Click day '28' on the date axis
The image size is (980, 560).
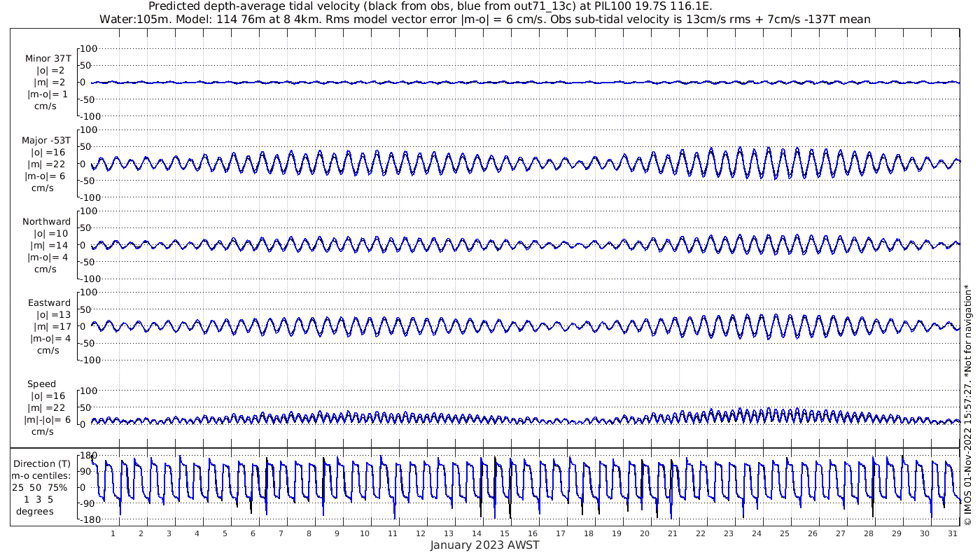[x=869, y=533]
